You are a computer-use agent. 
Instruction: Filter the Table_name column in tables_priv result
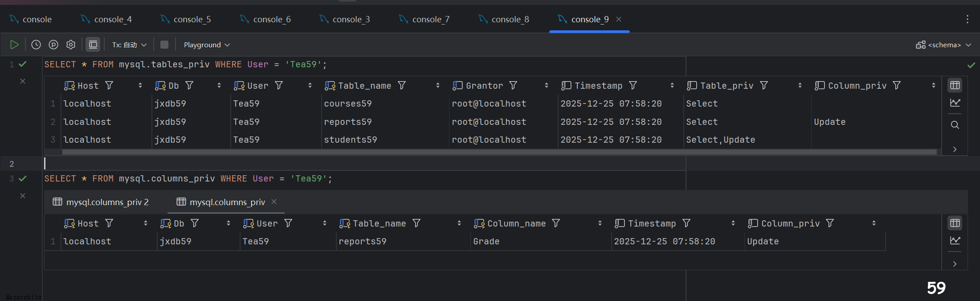tap(402, 86)
